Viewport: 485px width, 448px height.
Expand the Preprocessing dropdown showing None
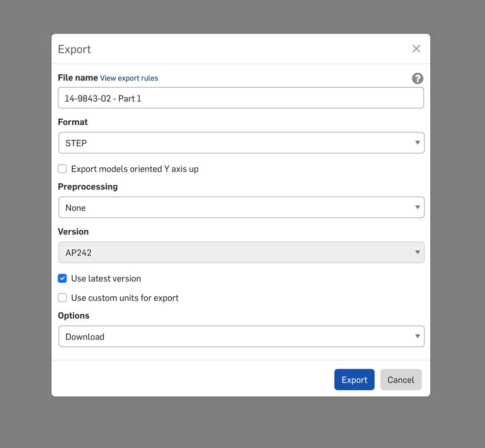(x=241, y=207)
